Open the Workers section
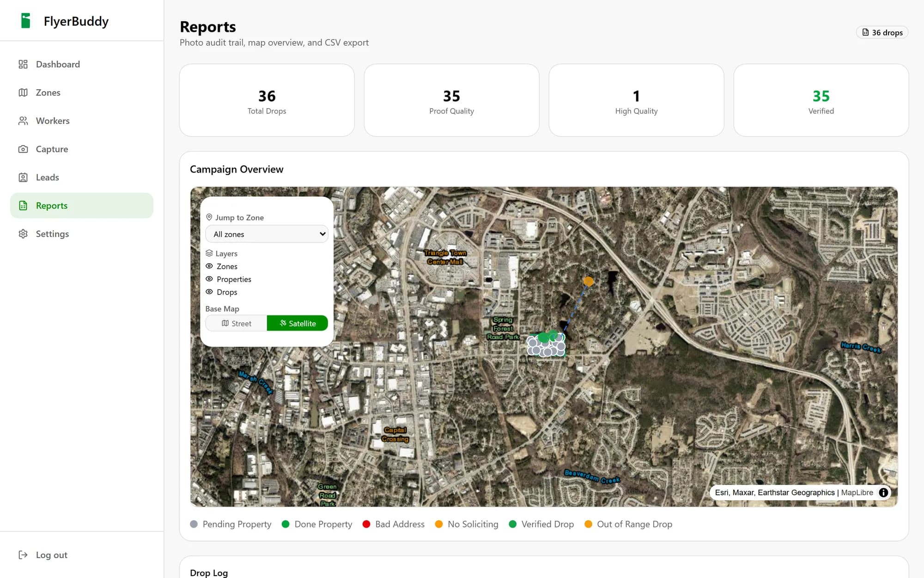This screenshot has height=578, width=924. (82, 121)
